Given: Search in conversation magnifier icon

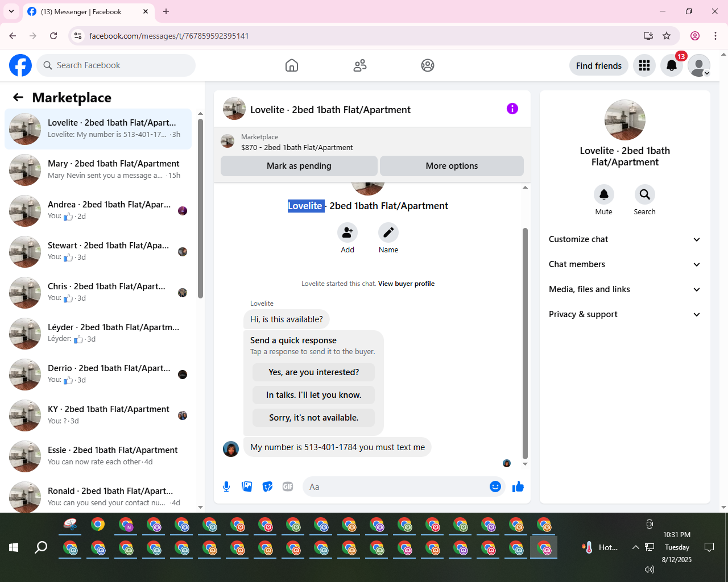Looking at the screenshot, I should 645,194.
